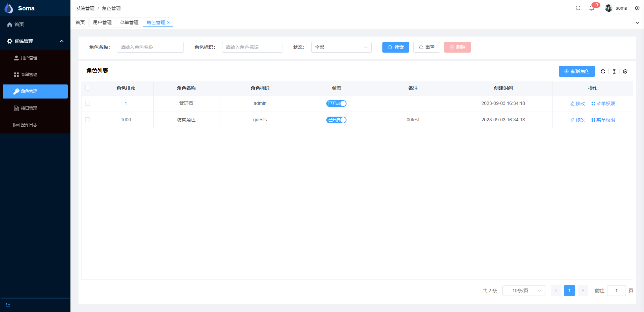Click 菜单权限 link for guests role
This screenshot has height=312, width=644.
(x=603, y=120)
